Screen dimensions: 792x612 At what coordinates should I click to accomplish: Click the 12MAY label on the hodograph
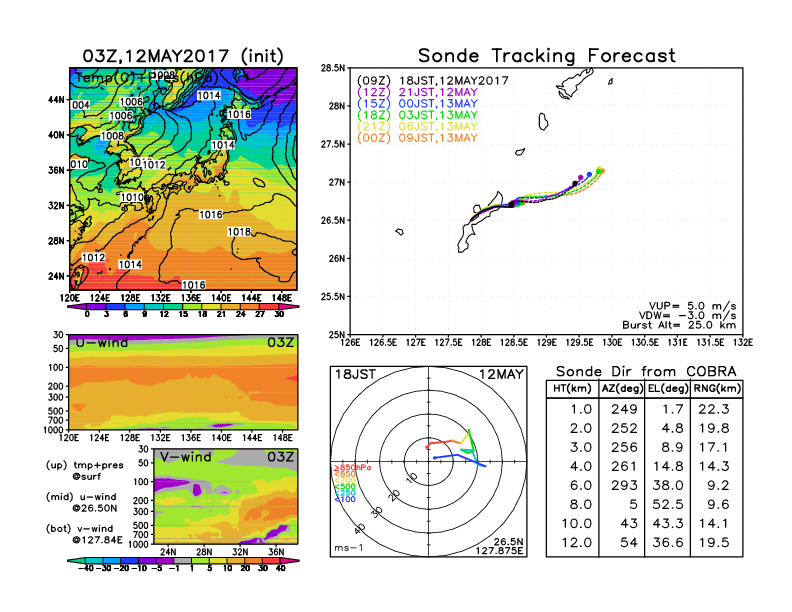[x=501, y=374]
